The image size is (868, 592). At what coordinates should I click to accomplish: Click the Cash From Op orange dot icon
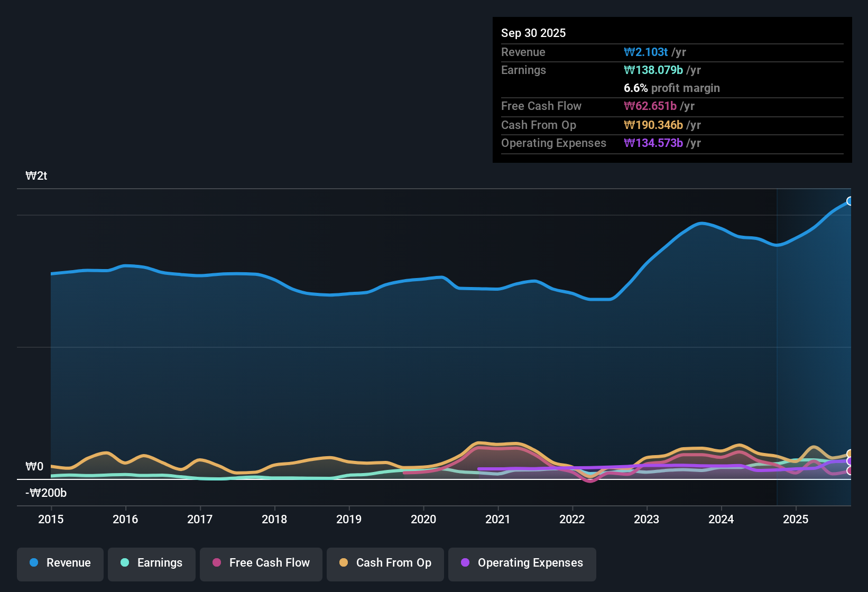click(x=344, y=563)
